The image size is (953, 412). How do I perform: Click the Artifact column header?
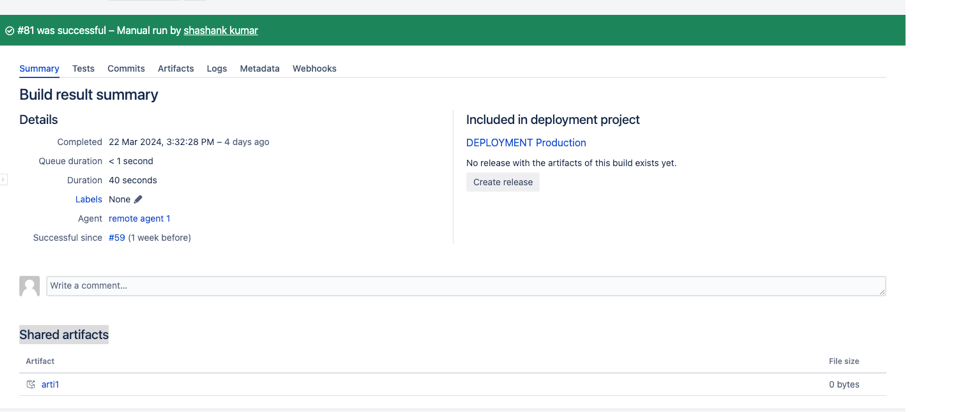40,362
